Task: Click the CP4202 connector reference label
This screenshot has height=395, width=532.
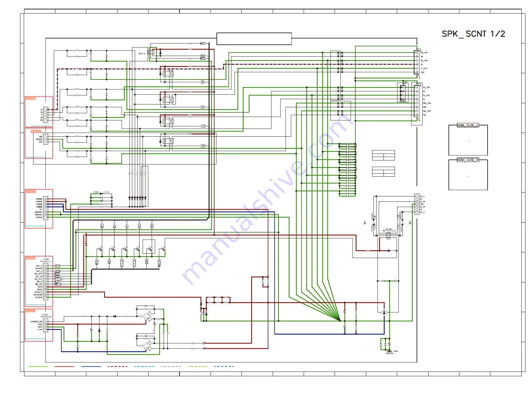Action: click(x=45, y=315)
